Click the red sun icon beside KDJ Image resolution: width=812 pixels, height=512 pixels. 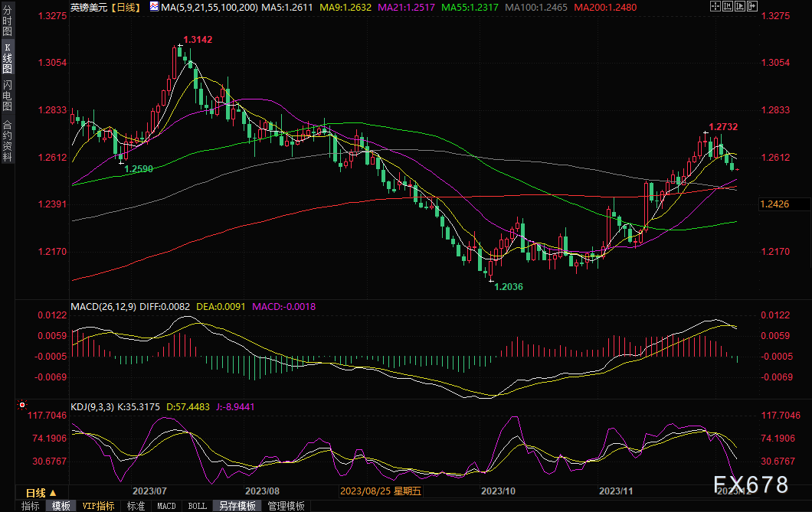coord(22,405)
